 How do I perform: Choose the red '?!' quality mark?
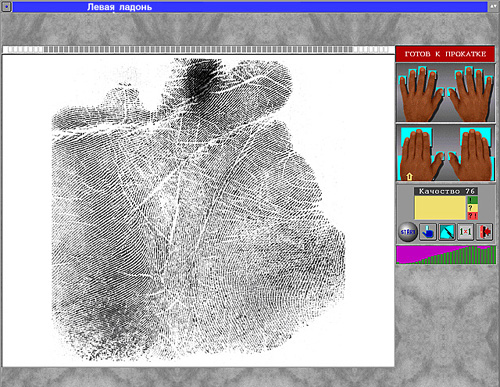pos(472,216)
